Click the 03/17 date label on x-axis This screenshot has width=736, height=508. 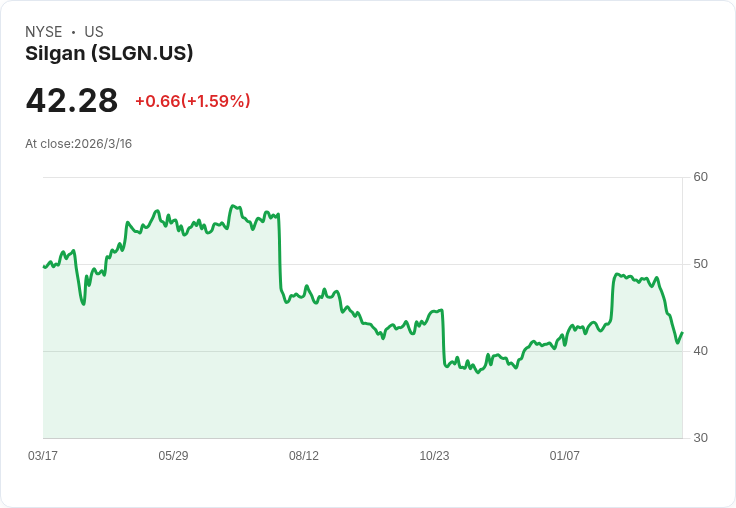43,456
